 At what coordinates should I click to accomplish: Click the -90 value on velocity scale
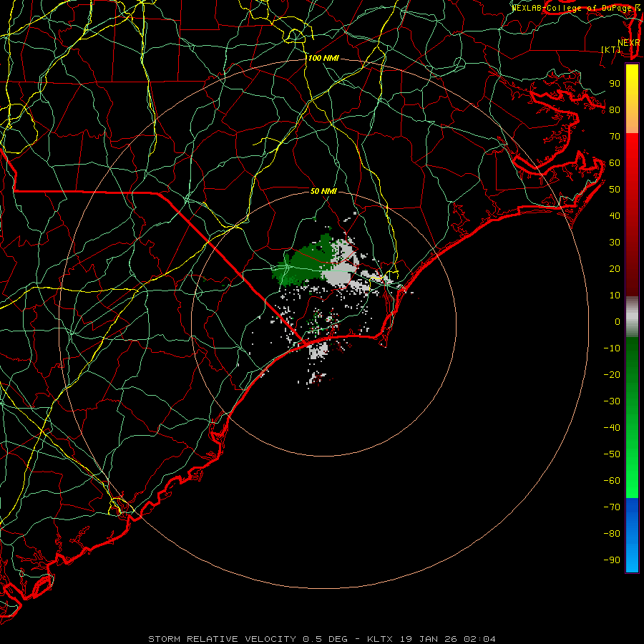612,560
